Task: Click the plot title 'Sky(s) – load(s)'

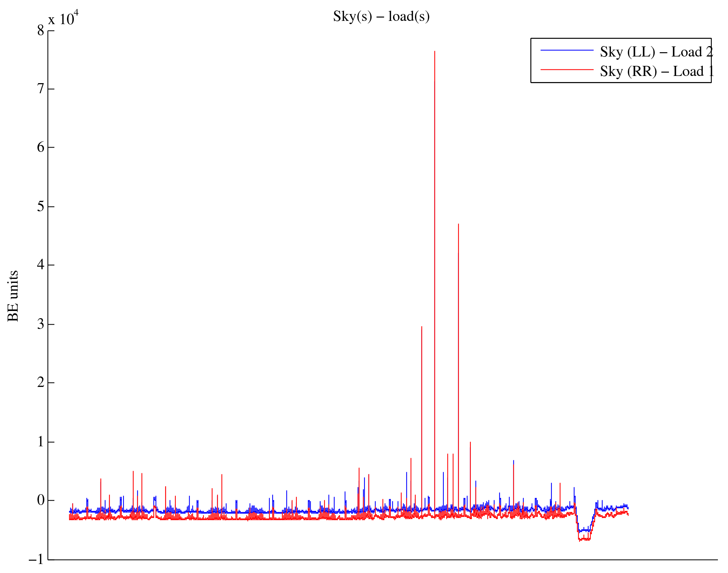Action: tap(381, 17)
